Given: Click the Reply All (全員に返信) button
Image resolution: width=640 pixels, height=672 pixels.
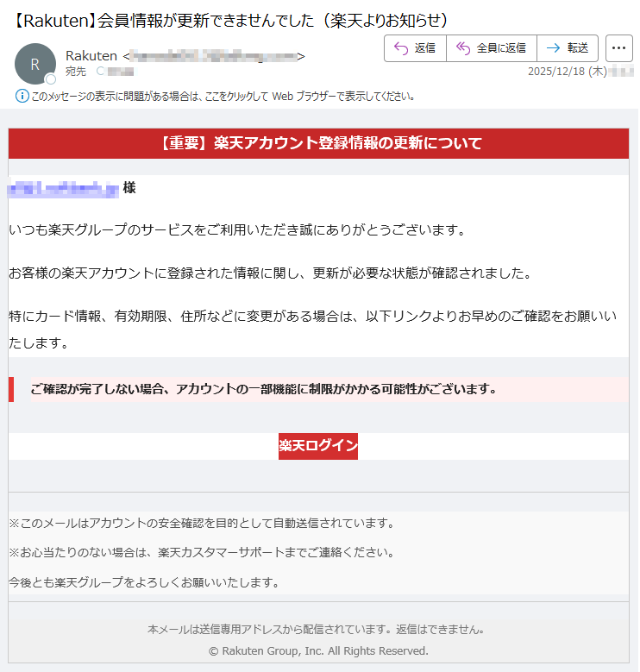Looking at the screenshot, I should coord(492,48).
